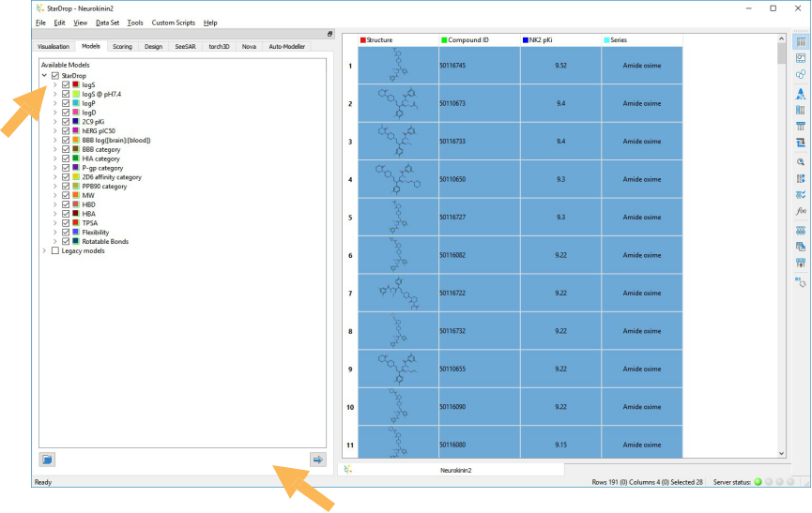812x513 pixels.
Task: Open the Custom Scripts menu
Action: [174, 23]
